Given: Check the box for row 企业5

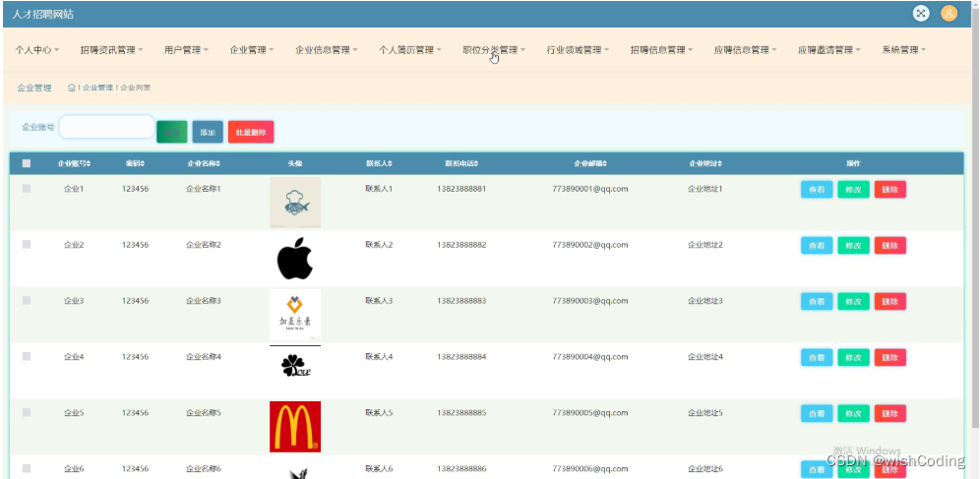Looking at the screenshot, I should [27, 412].
